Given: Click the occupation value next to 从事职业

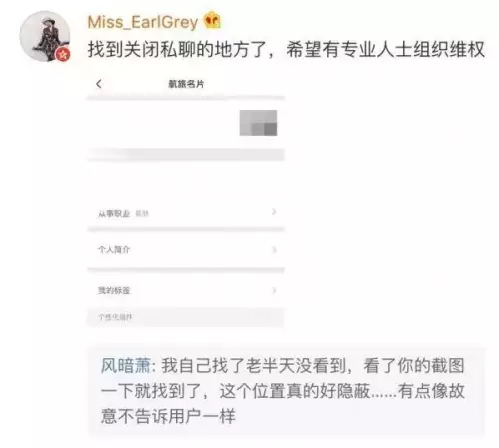Looking at the screenshot, I should (x=142, y=214).
